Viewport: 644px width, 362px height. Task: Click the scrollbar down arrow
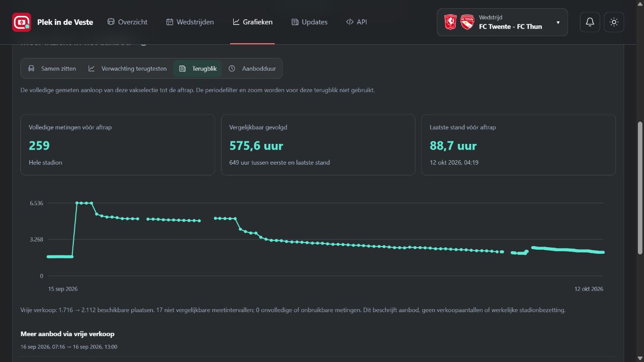640,358
